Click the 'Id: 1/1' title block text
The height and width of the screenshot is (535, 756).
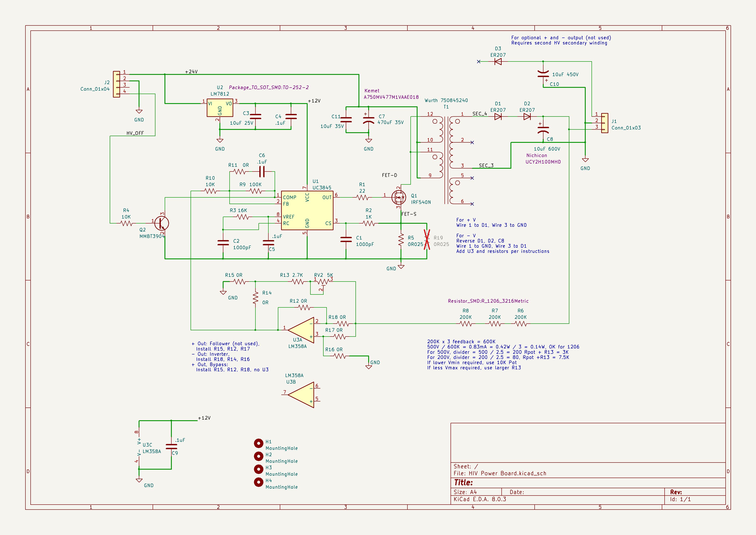[680, 499]
